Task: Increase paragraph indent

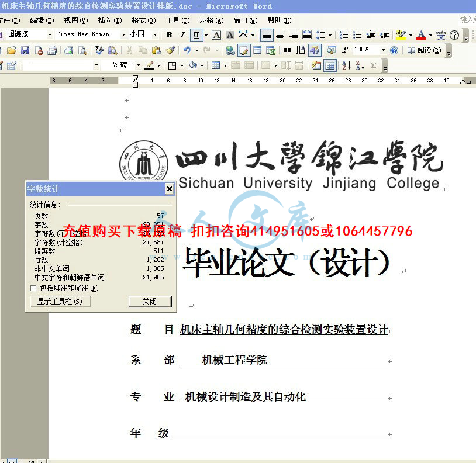Action: click(384, 35)
